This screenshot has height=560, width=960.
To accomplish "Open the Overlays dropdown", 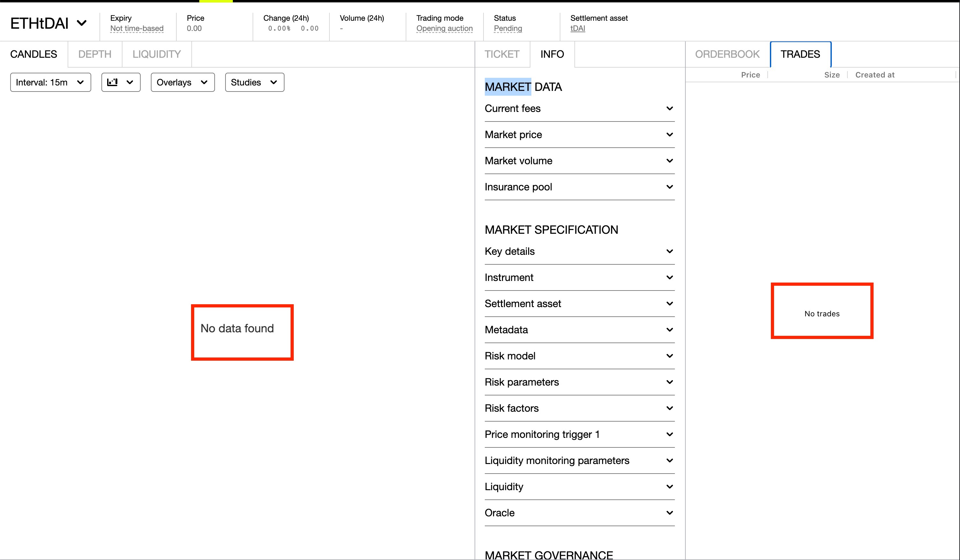I will [x=182, y=82].
